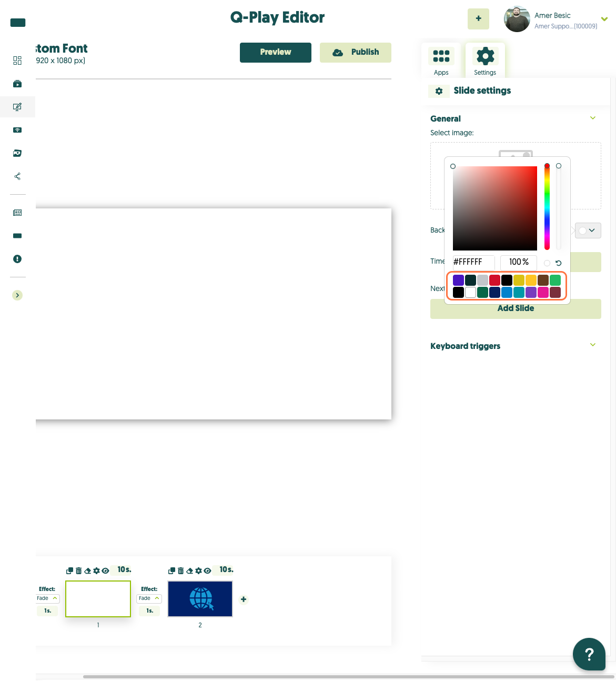Switch to the Apps tab
616x681 pixels.
coord(441,61)
